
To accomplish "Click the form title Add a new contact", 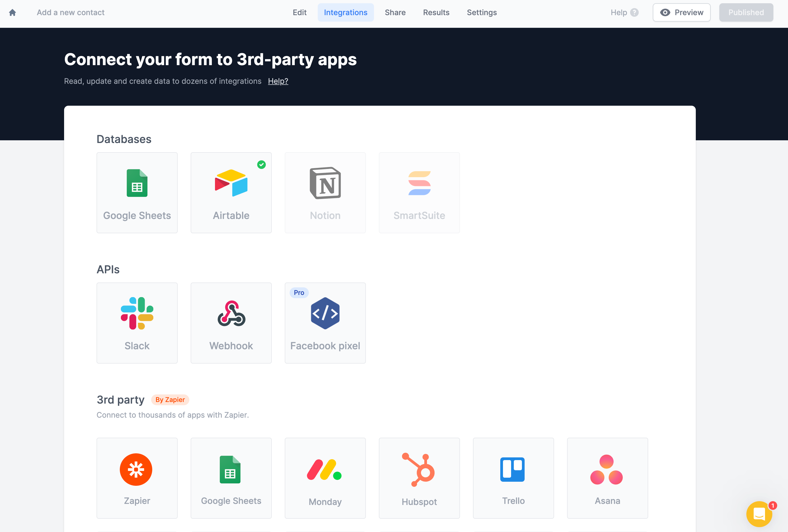I will click(x=71, y=12).
